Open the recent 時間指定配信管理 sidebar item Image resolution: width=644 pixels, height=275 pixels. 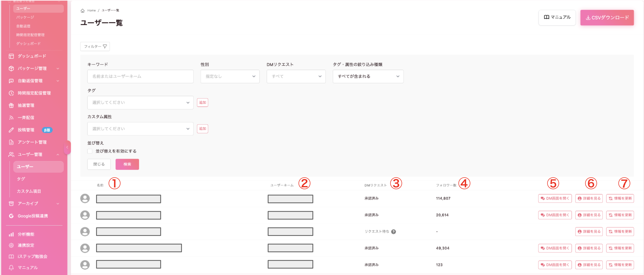pos(30,35)
